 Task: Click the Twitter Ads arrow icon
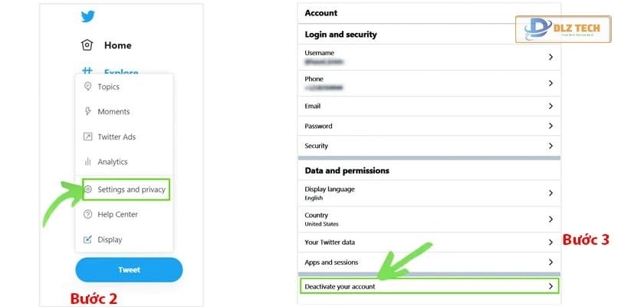[x=87, y=137]
